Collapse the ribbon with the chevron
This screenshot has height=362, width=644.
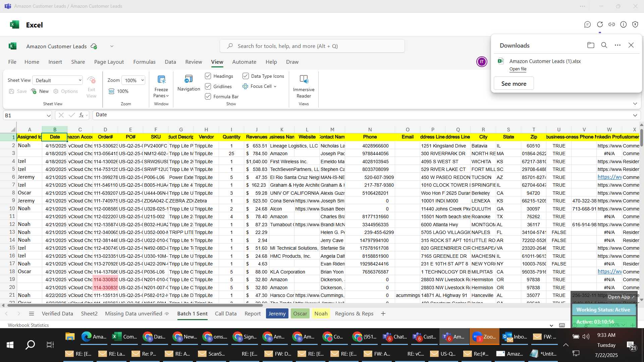click(635, 104)
